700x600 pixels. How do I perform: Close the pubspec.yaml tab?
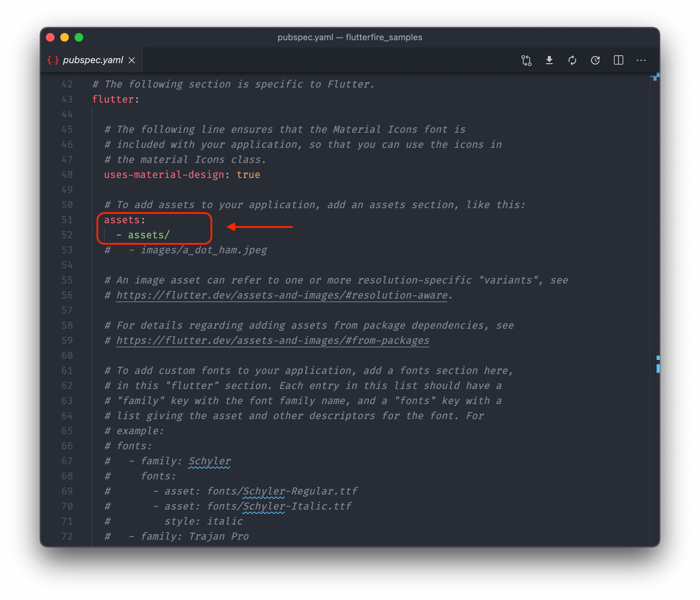point(132,60)
